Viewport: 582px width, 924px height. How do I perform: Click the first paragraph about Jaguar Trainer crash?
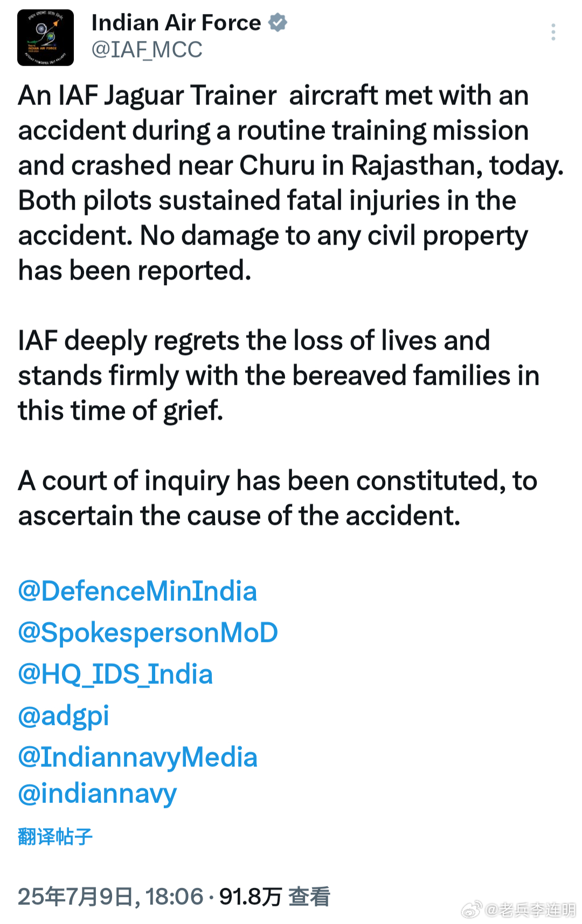coord(291,183)
